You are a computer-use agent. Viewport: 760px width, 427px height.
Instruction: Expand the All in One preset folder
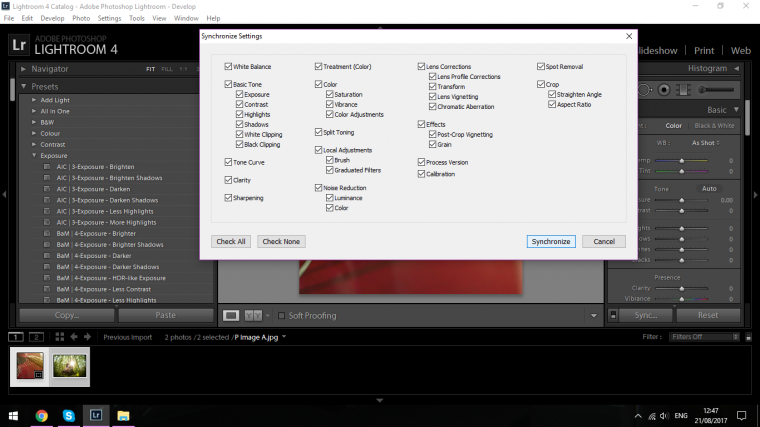pyautogui.click(x=34, y=111)
